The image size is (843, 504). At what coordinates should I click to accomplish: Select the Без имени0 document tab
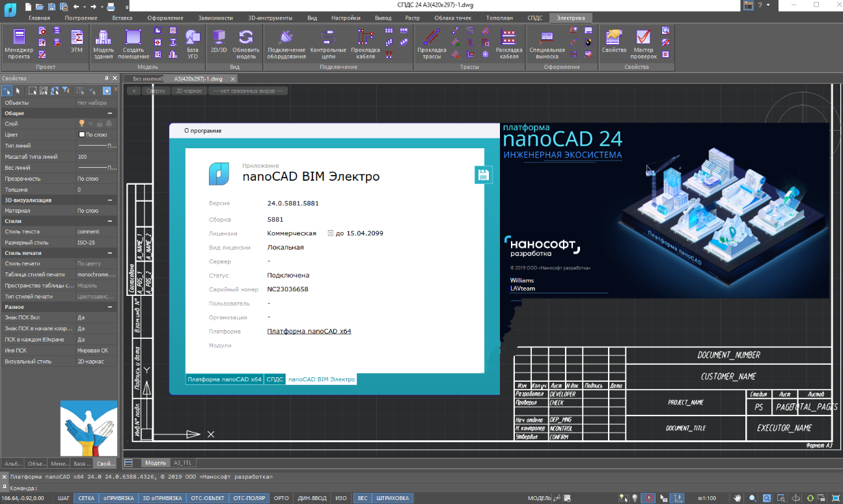coord(148,79)
